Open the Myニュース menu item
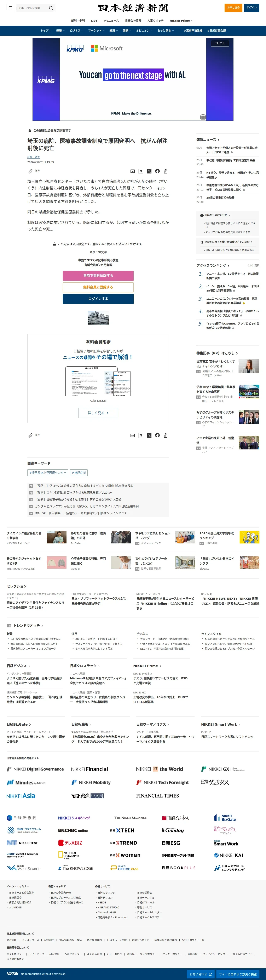Image resolution: width=266 pixels, height=980 pixels. tap(111, 21)
